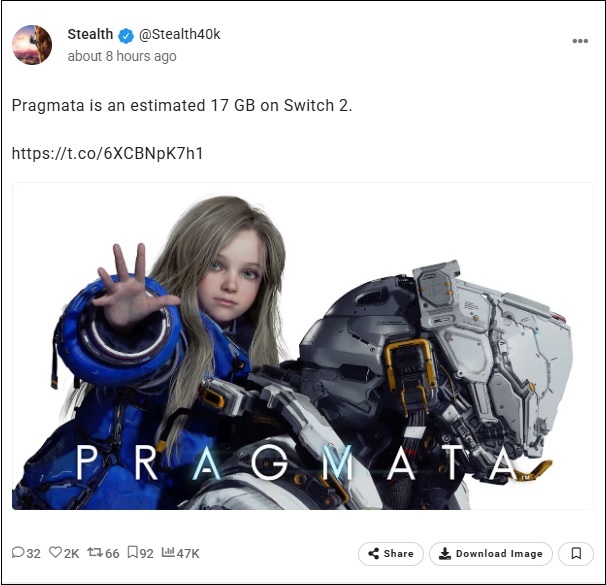Click the 66 reposts count number
The height and width of the screenshot is (585, 606).
pos(112,554)
